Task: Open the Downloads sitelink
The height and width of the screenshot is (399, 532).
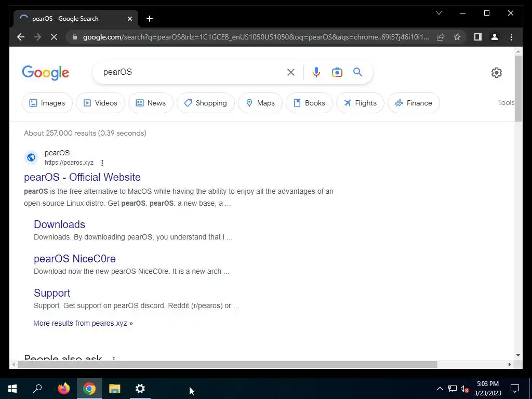Action: (x=59, y=224)
